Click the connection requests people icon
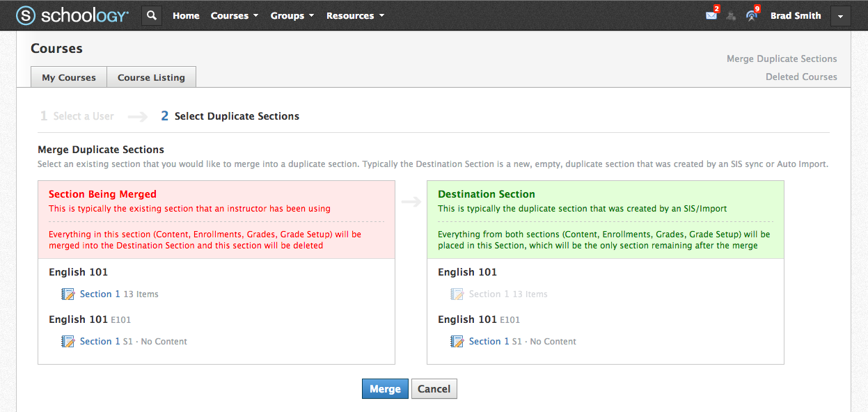This screenshot has height=412, width=868. tap(731, 16)
